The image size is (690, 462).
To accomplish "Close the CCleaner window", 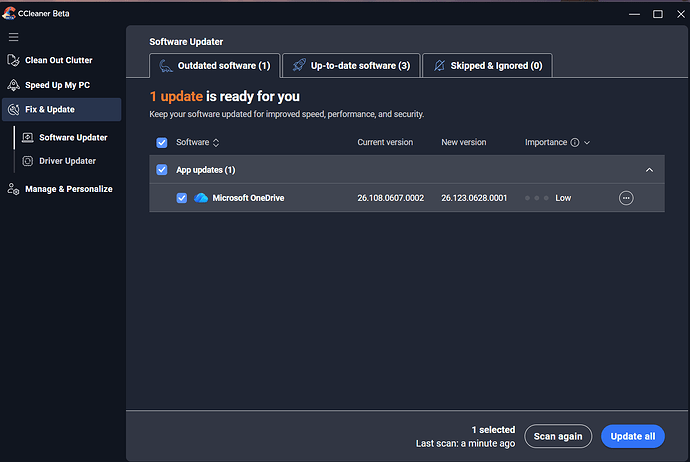I will click(x=680, y=14).
